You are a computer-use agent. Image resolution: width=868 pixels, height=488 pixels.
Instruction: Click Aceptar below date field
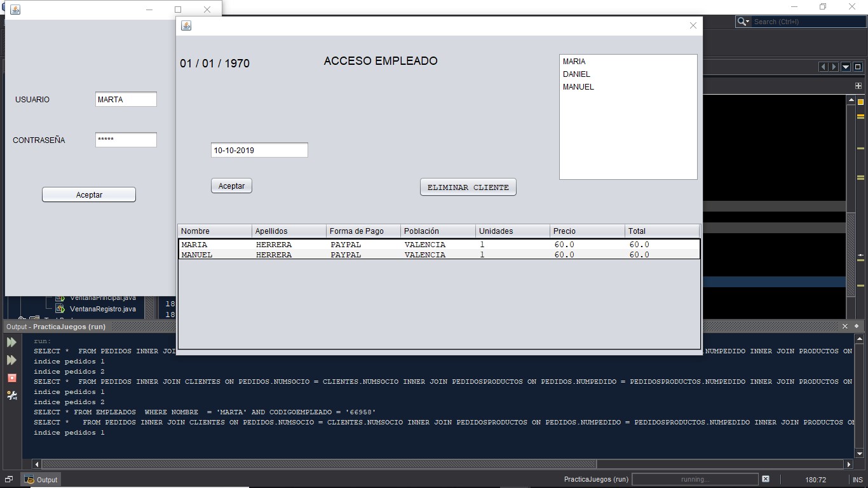[x=231, y=186]
